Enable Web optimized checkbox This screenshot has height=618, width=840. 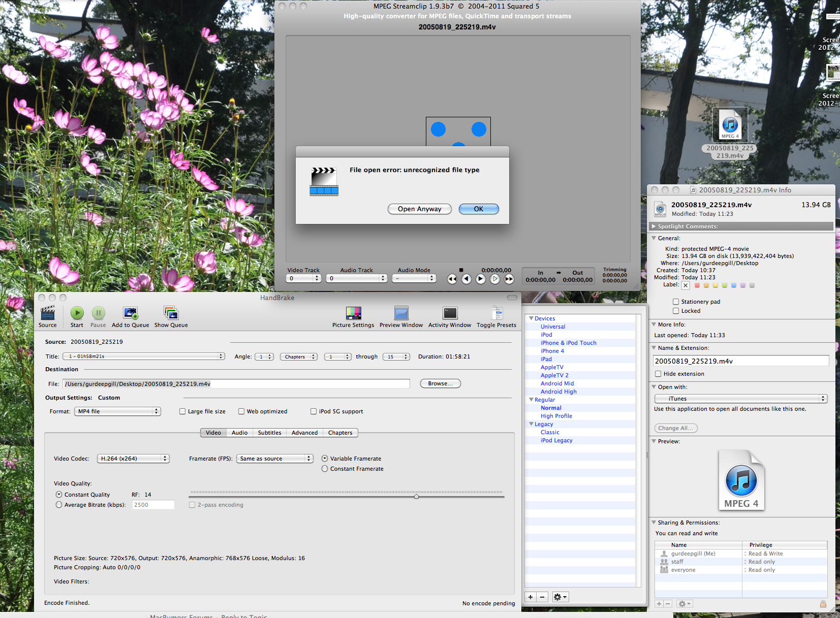(241, 411)
